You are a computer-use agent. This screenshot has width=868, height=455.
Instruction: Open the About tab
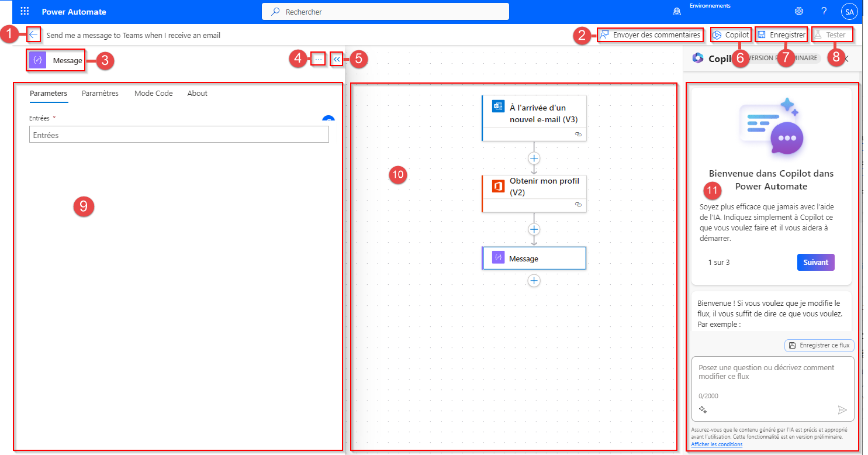click(x=198, y=94)
